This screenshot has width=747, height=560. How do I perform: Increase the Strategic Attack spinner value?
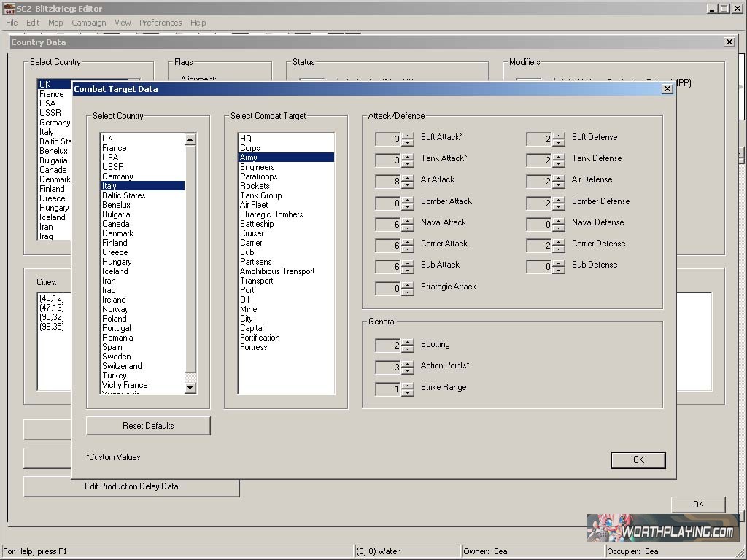coord(407,285)
